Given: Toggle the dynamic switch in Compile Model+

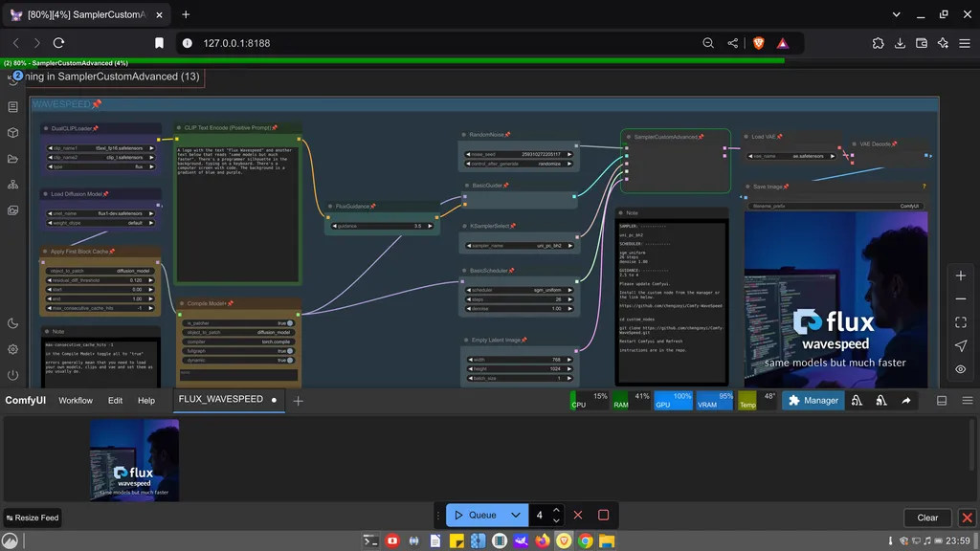Looking at the screenshot, I should click(x=290, y=361).
